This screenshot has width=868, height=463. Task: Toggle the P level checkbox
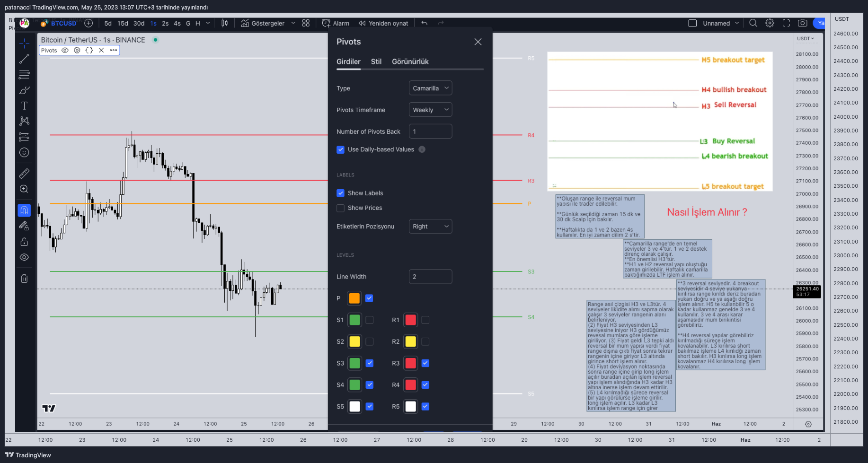369,298
